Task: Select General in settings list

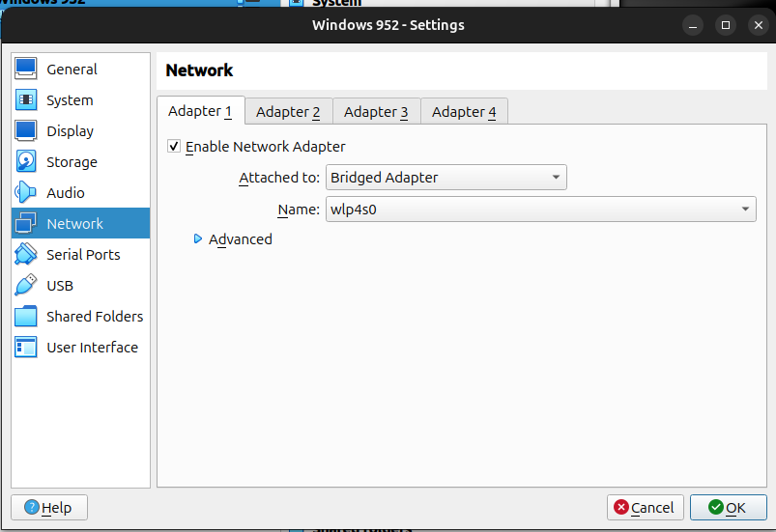Action: [80, 69]
